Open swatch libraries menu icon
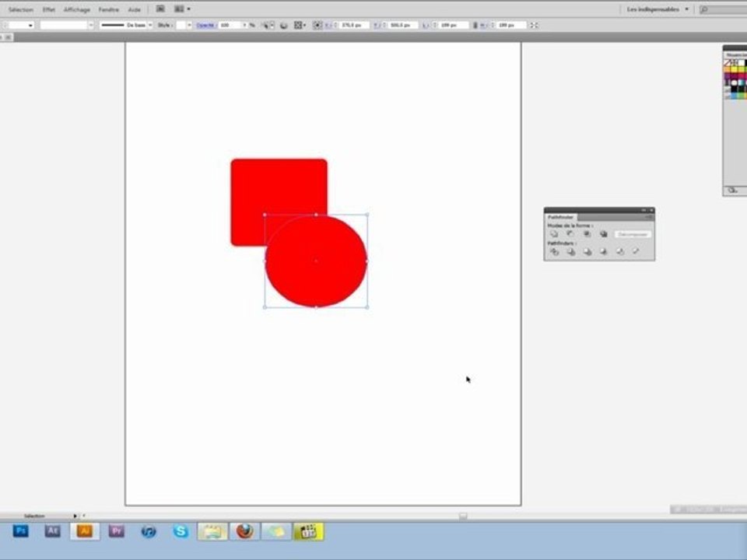This screenshot has height=560, width=747. 731,191
